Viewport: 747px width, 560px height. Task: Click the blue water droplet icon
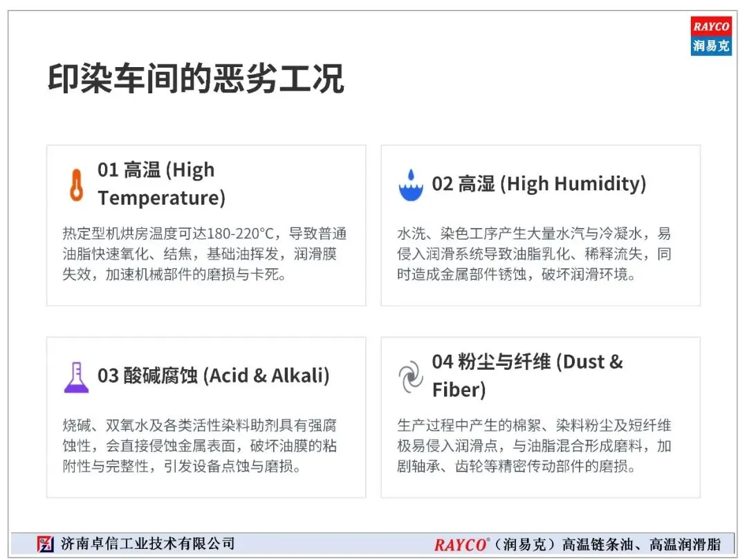coord(411,185)
